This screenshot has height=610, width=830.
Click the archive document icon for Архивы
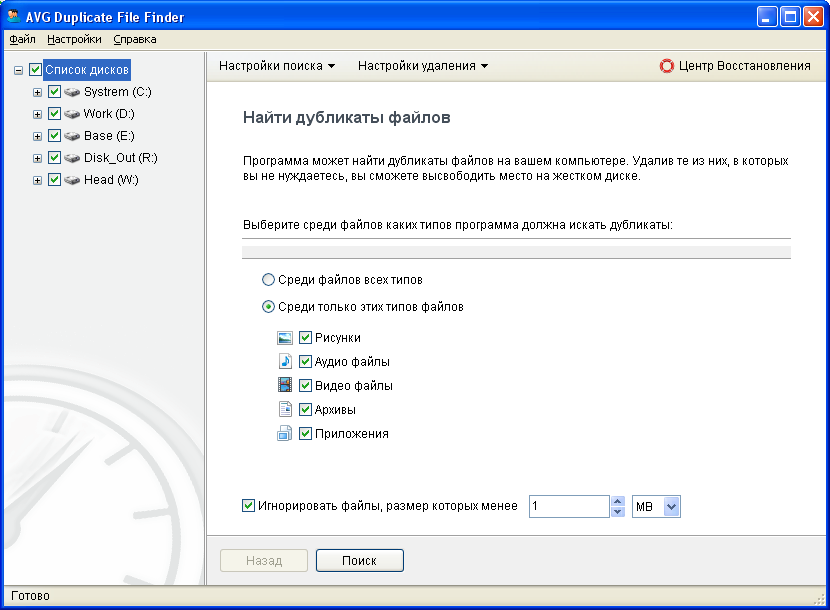285,409
